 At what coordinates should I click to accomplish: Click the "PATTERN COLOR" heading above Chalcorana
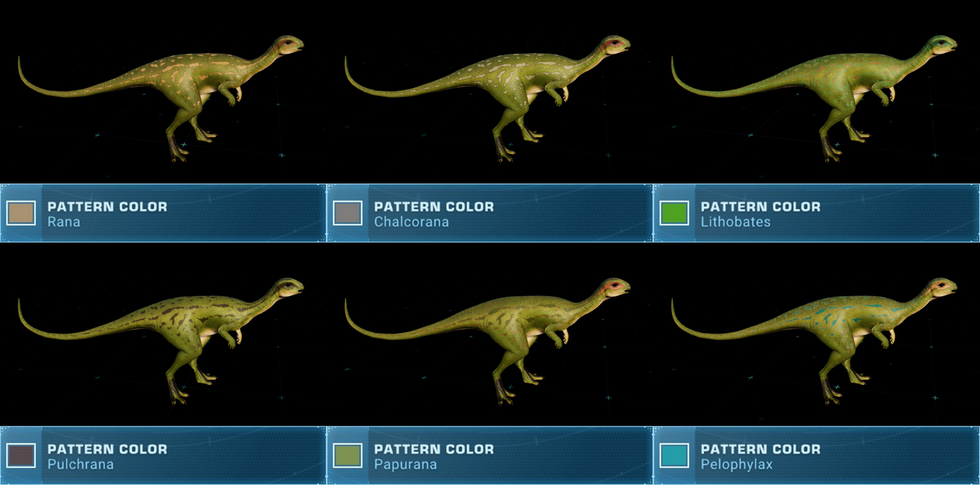(x=434, y=207)
